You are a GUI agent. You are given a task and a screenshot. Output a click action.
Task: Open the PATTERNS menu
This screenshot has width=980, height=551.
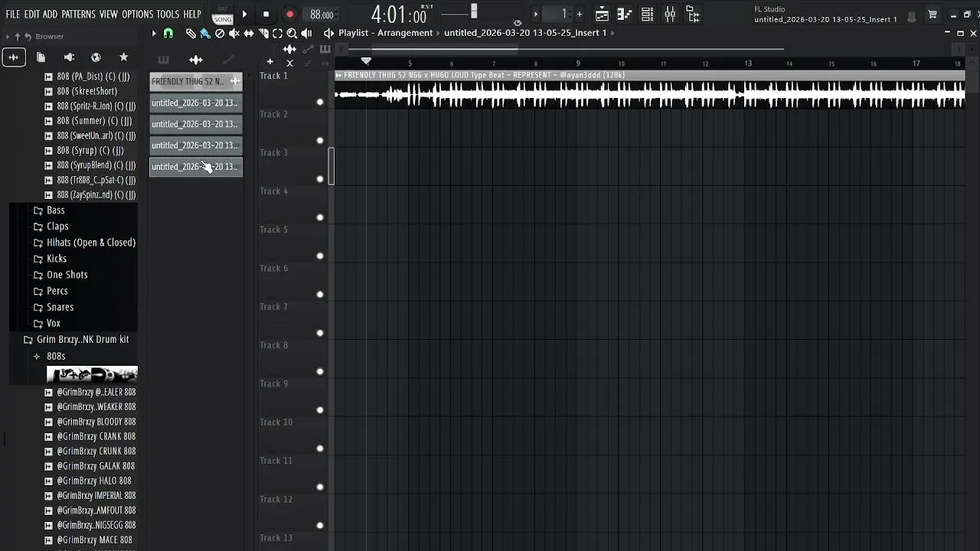pos(78,15)
